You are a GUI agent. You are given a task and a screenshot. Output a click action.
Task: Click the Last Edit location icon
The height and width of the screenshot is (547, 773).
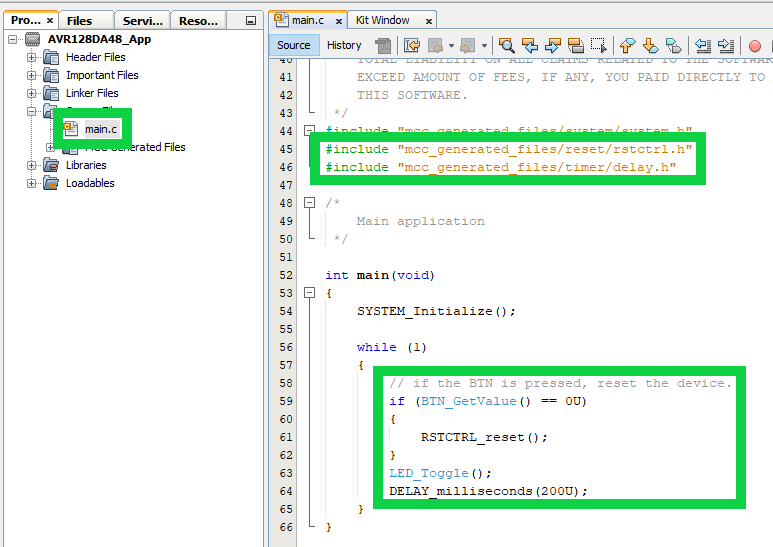pos(412,45)
